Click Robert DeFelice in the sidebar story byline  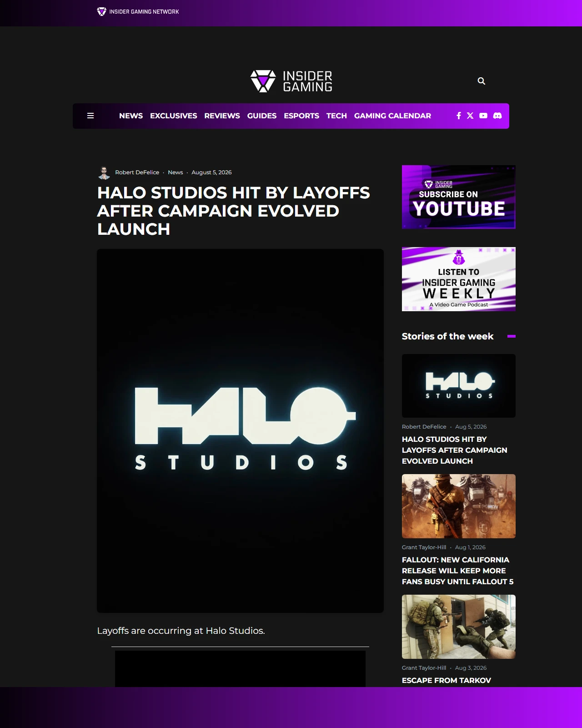[424, 427]
